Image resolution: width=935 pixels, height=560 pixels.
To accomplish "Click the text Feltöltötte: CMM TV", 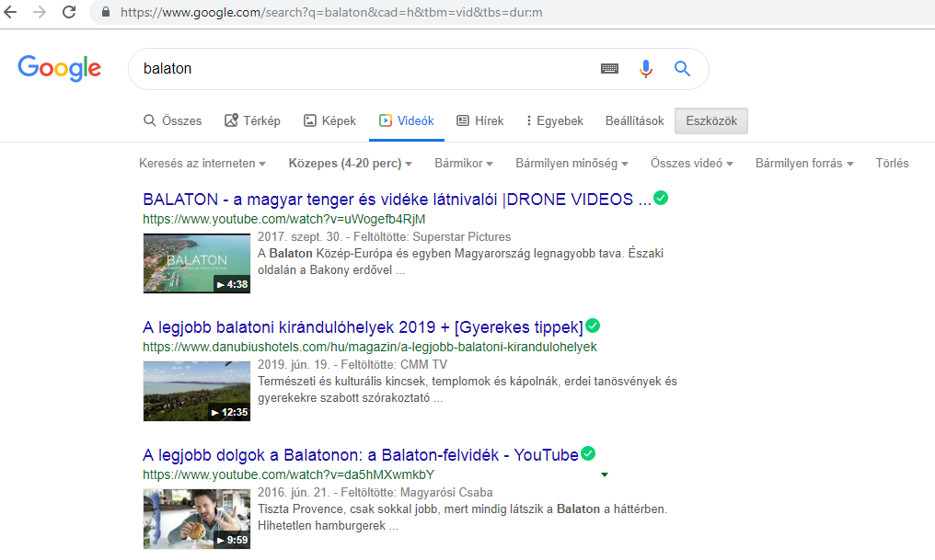I will 394,364.
